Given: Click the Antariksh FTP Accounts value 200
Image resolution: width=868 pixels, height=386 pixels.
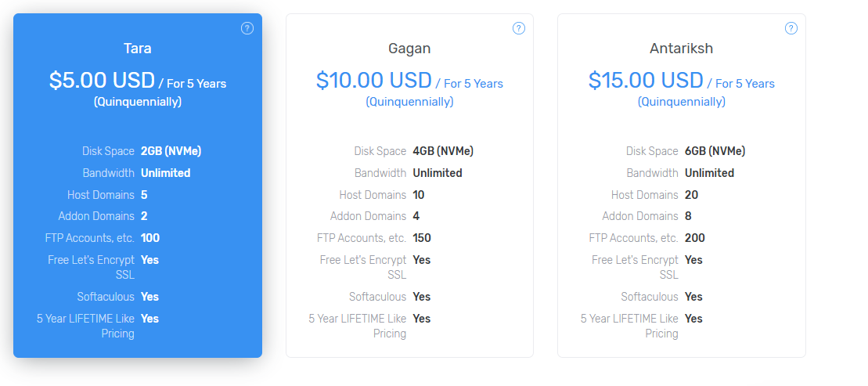Looking at the screenshot, I should point(694,238).
